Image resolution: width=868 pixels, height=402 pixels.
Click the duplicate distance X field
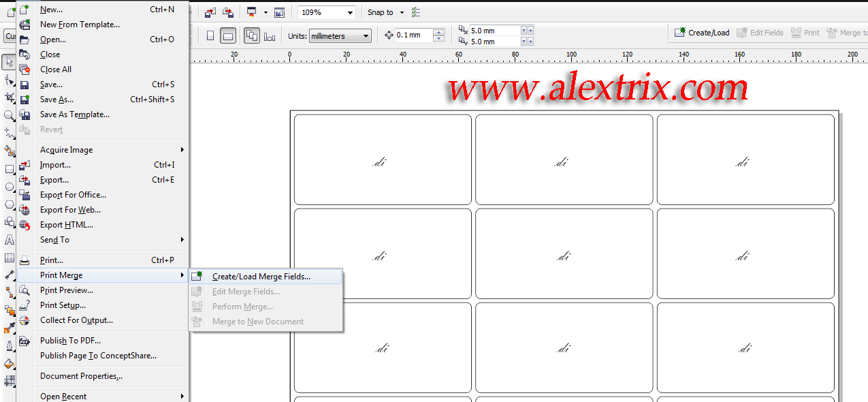pos(494,31)
